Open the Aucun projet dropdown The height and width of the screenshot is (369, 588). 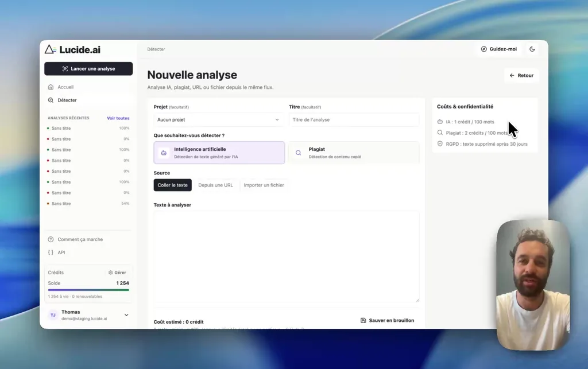click(218, 119)
